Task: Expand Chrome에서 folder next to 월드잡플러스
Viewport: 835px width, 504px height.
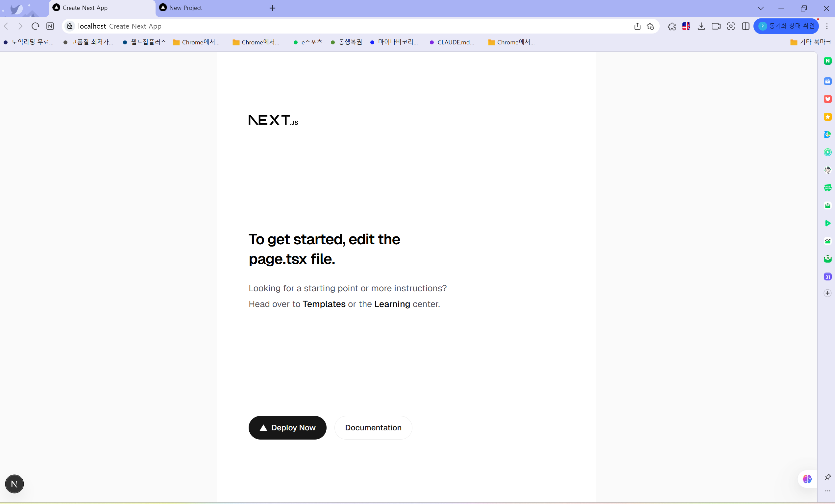Action: coord(196,42)
